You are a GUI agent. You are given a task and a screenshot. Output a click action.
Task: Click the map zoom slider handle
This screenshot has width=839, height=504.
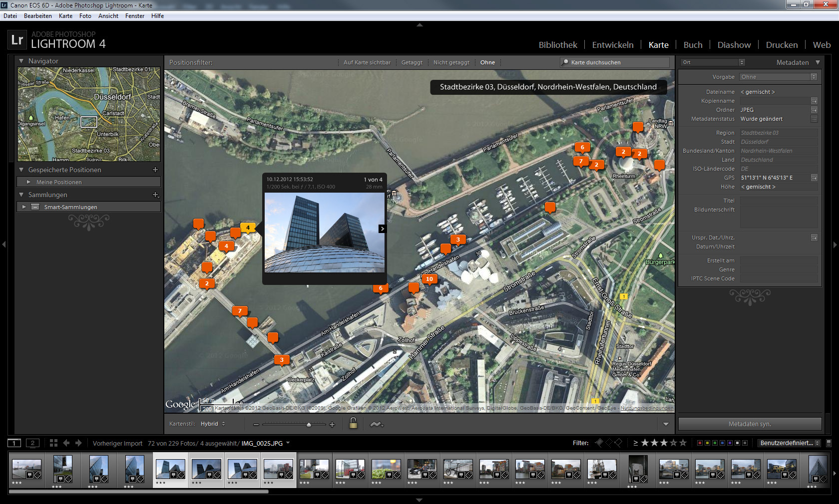point(309,424)
